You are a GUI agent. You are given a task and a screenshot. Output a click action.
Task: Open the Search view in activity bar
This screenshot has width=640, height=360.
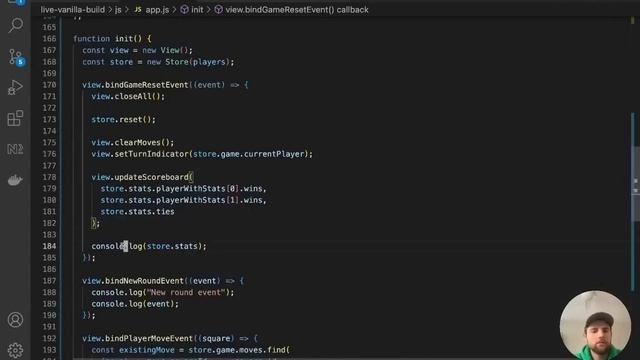[16, 25]
